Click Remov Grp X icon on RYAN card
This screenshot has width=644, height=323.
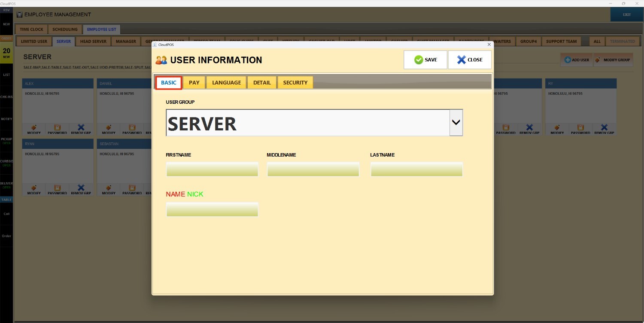point(81,188)
